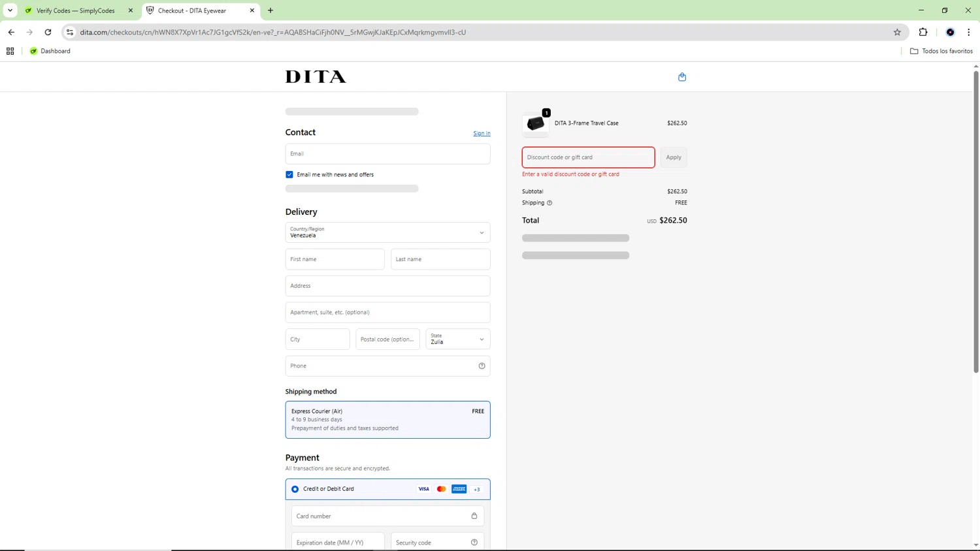Uncheck Email me with news and offers
The image size is (980, 551).
(289, 174)
